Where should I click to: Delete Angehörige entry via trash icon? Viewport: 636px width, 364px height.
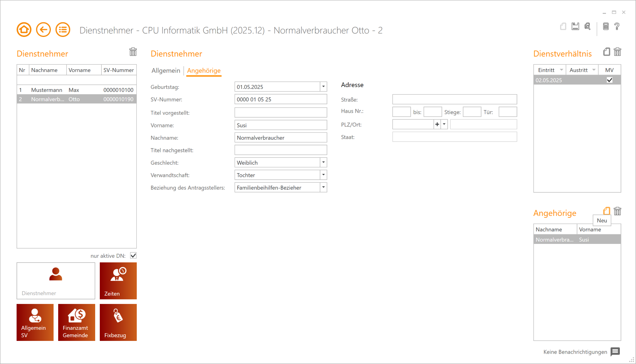618,211
